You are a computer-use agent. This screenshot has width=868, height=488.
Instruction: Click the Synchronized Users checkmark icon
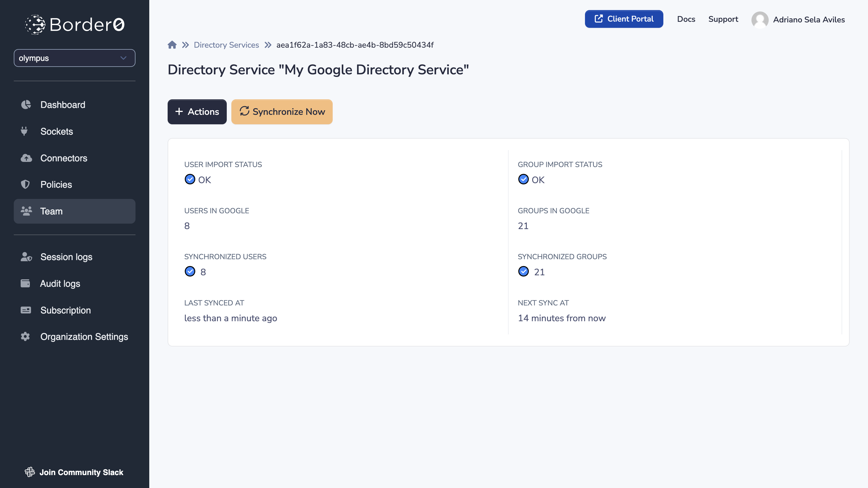click(190, 271)
